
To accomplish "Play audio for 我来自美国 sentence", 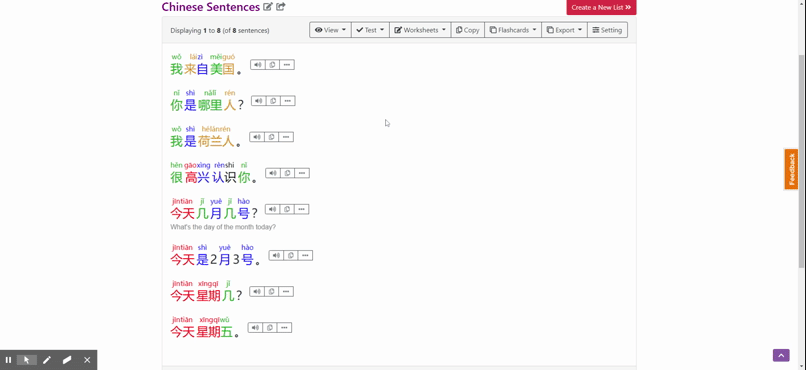I will (258, 65).
